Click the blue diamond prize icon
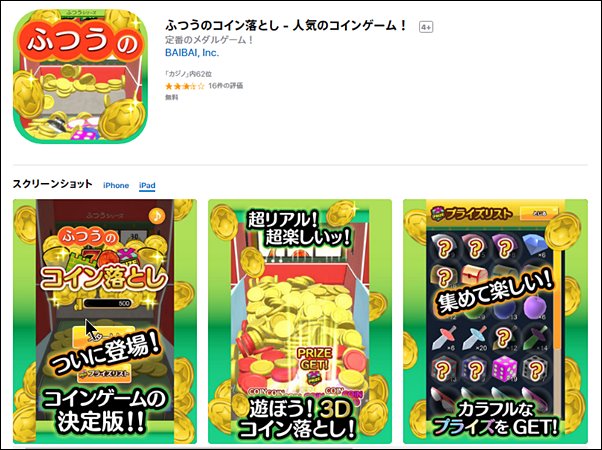602x450 pixels. click(534, 245)
